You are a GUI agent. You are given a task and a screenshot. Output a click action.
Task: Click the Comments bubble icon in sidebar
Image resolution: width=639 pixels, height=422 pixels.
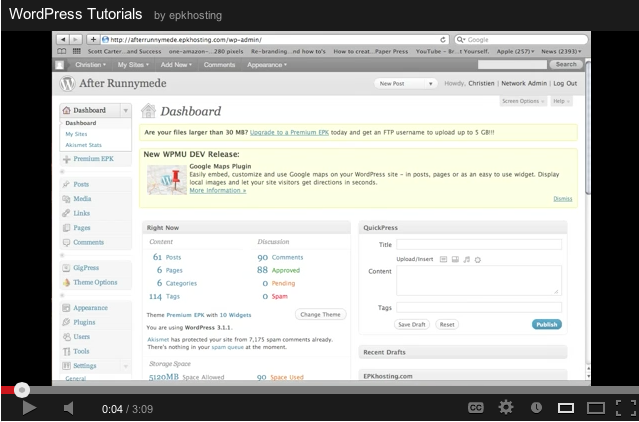point(66,242)
